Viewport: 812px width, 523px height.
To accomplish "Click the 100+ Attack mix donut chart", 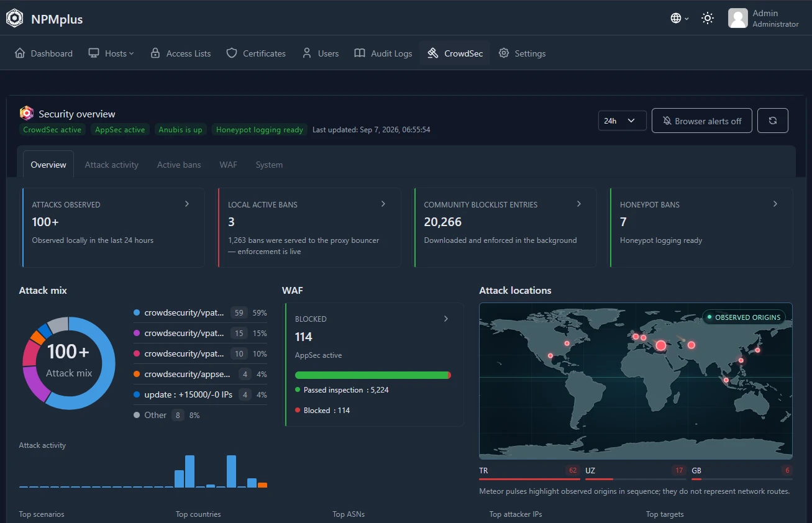I will point(69,363).
